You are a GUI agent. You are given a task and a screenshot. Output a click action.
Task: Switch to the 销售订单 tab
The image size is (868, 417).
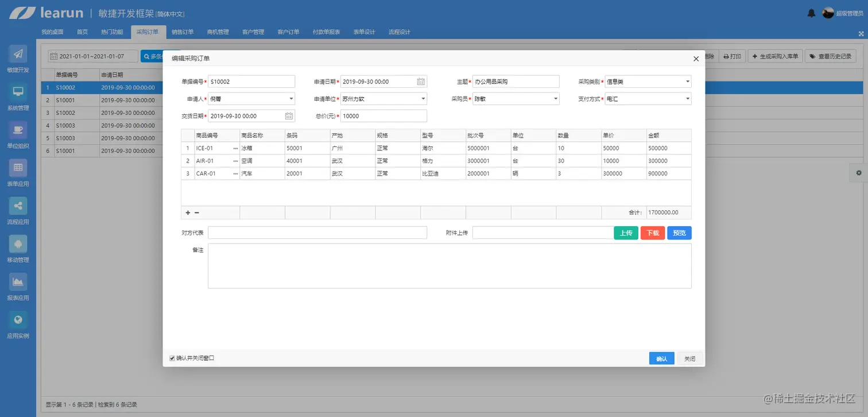183,32
